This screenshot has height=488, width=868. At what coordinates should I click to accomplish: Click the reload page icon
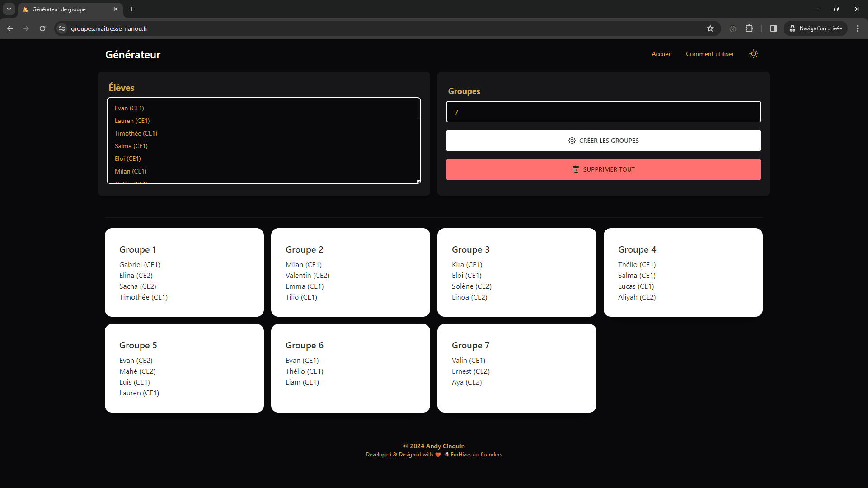pos(42,28)
